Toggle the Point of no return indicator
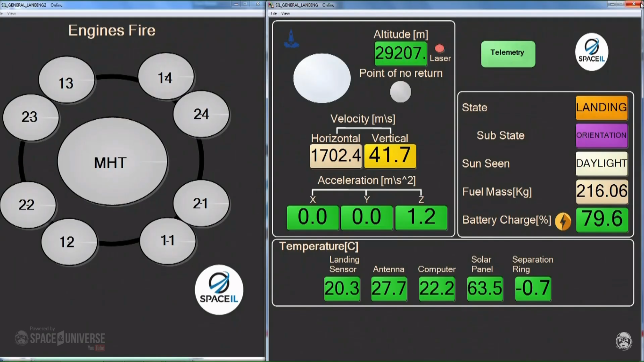The height and width of the screenshot is (362, 644). [401, 91]
